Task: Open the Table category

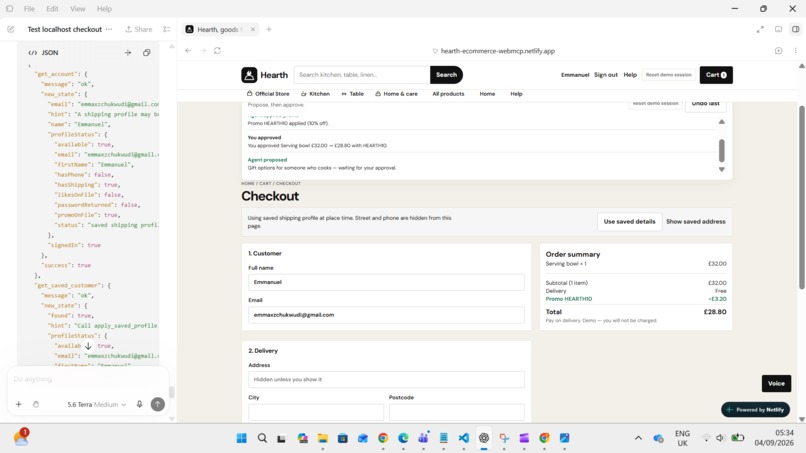Action: [x=353, y=94]
